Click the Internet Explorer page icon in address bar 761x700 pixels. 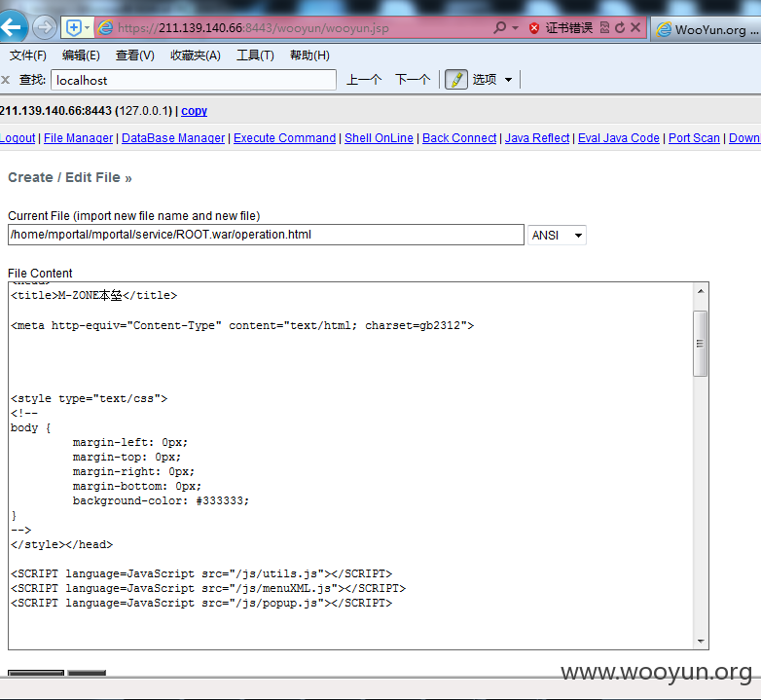click(x=105, y=28)
